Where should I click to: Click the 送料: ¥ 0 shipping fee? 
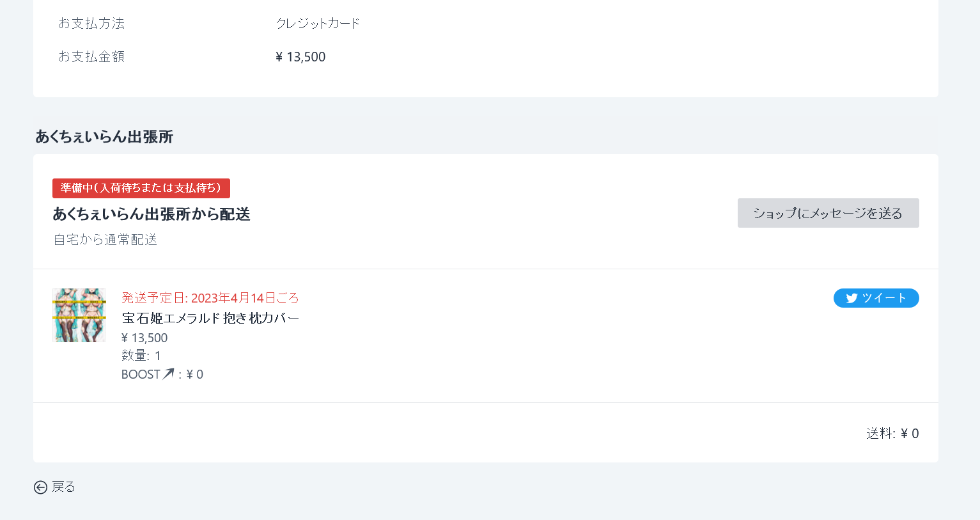pyautogui.click(x=892, y=433)
